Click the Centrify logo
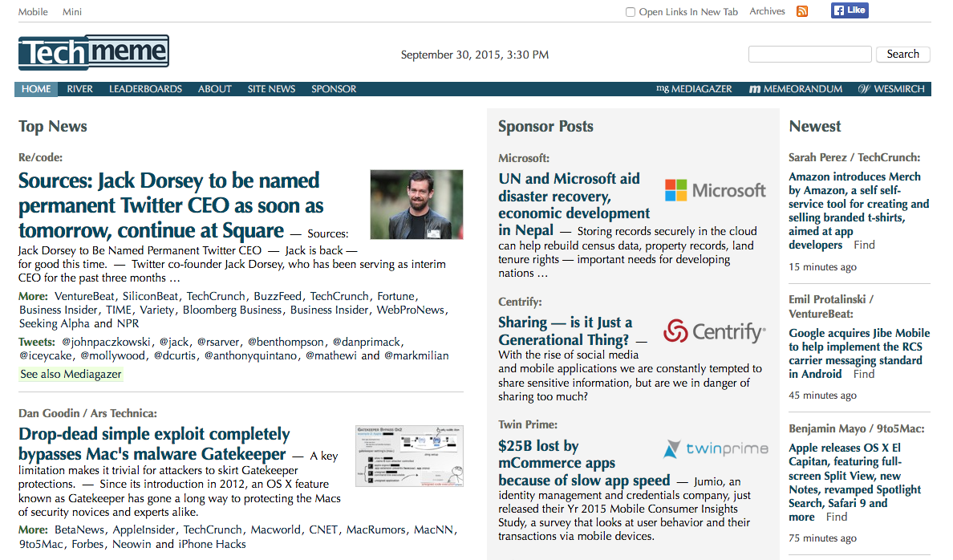This screenshot has width=953, height=560. 713,330
